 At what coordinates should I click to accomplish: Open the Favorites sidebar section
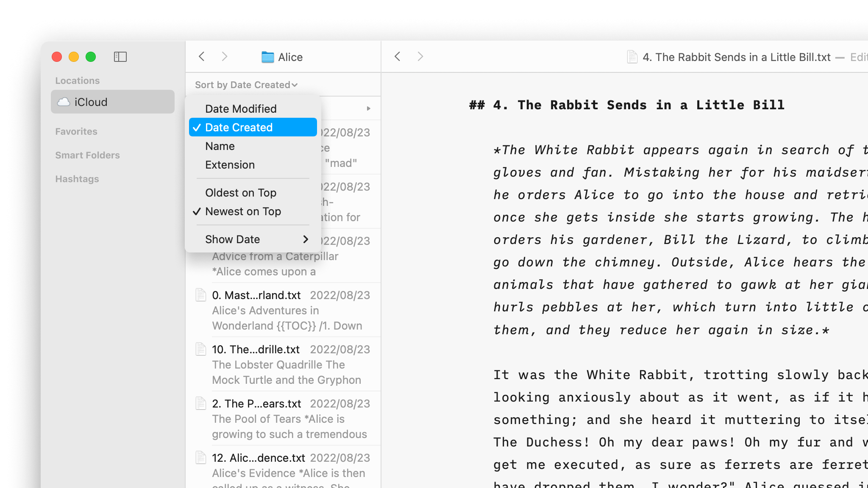coord(76,131)
